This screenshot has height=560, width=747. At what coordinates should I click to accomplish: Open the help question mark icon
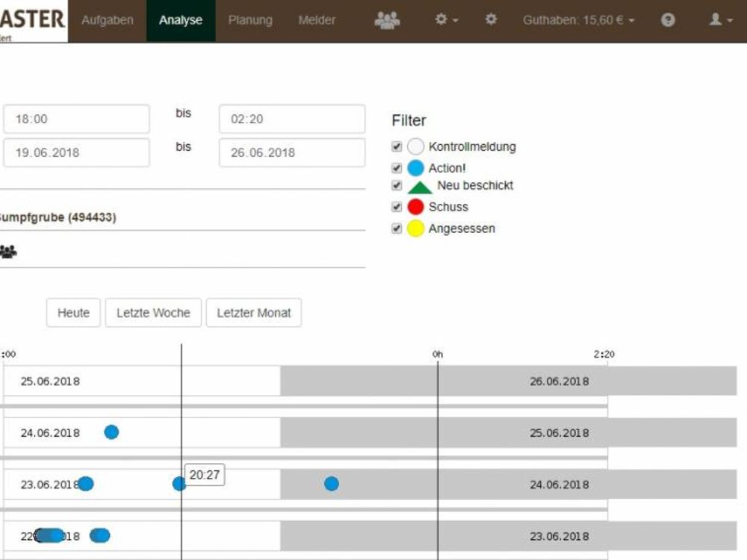[668, 21]
